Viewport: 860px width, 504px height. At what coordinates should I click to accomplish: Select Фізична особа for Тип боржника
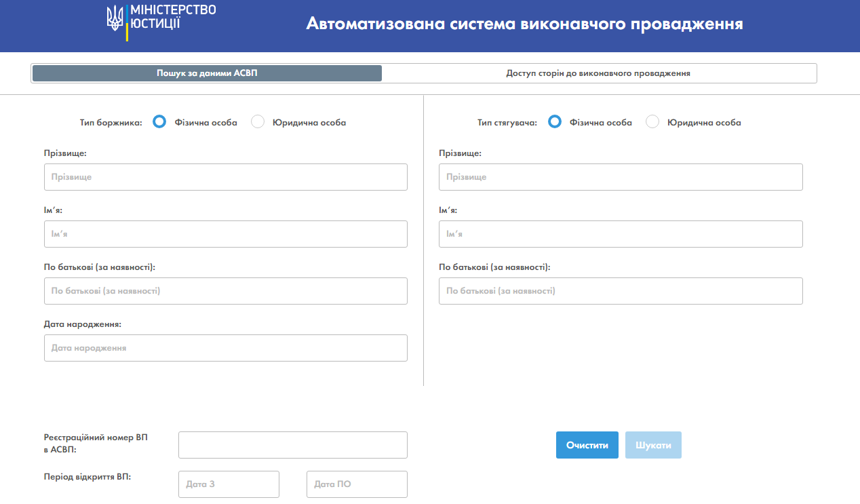click(x=159, y=121)
